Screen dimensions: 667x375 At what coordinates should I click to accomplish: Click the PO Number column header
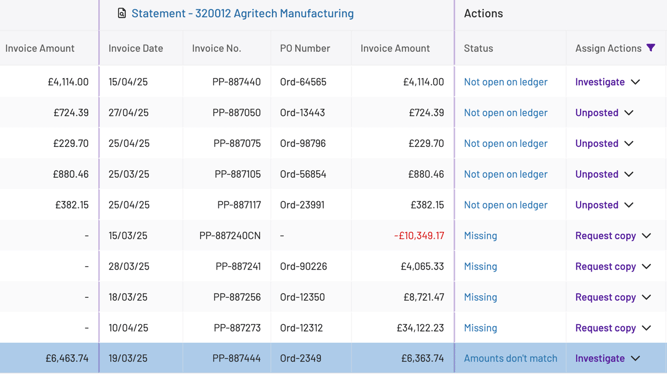point(305,48)
